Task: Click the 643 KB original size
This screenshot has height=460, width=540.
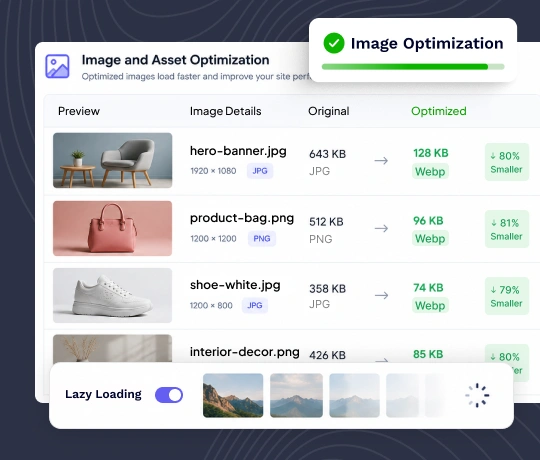Action: tap(327, 154)
